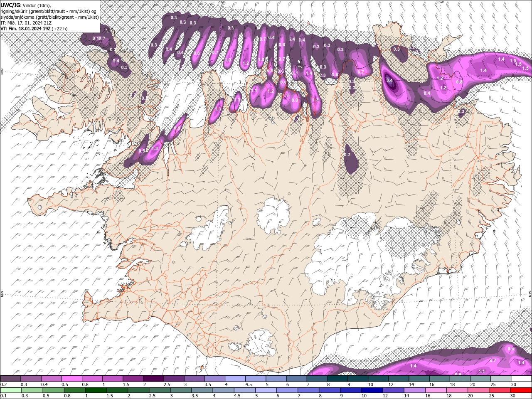Click the '3.5' label under the top legend row
This screenshot has width=532, height=399.
click(208, 384)
